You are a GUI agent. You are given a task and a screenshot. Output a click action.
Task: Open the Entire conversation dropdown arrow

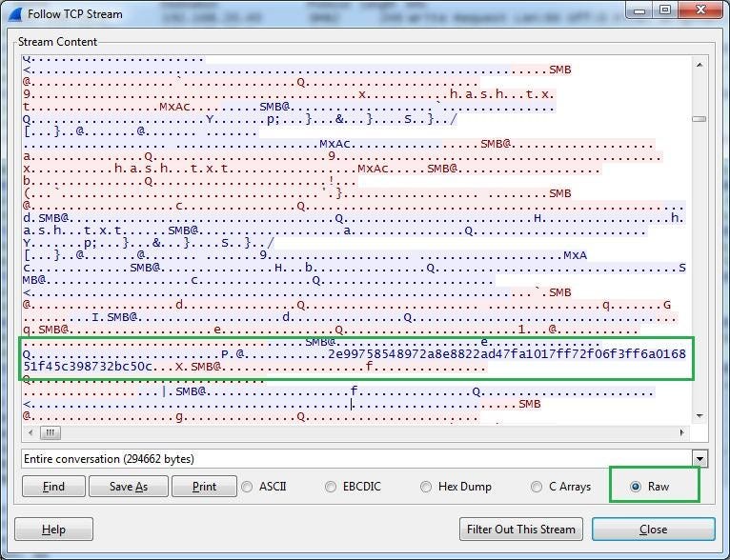(700, 459)
